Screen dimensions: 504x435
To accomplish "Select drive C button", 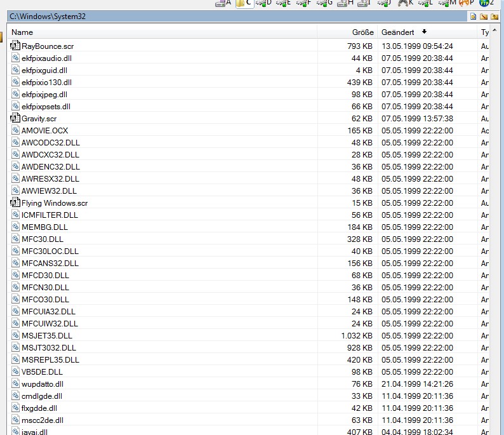I will [x=244, y=3].
